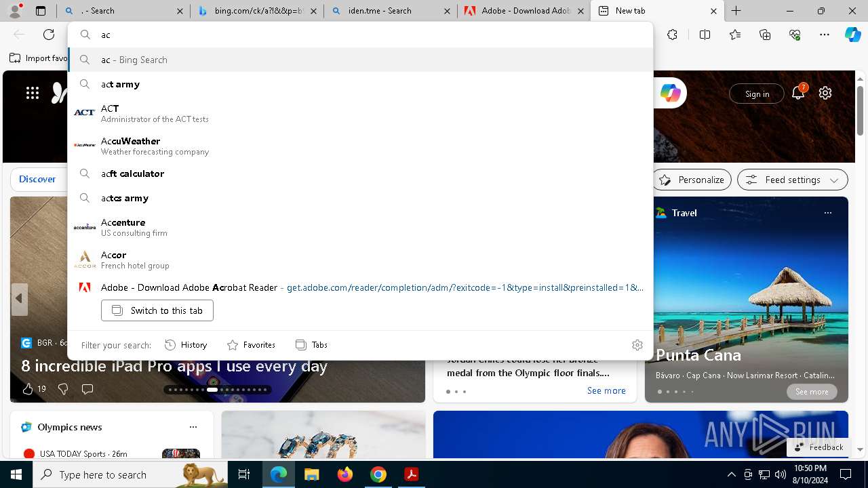
Task: Open Settings and more ellipsis
Action: 825,35
